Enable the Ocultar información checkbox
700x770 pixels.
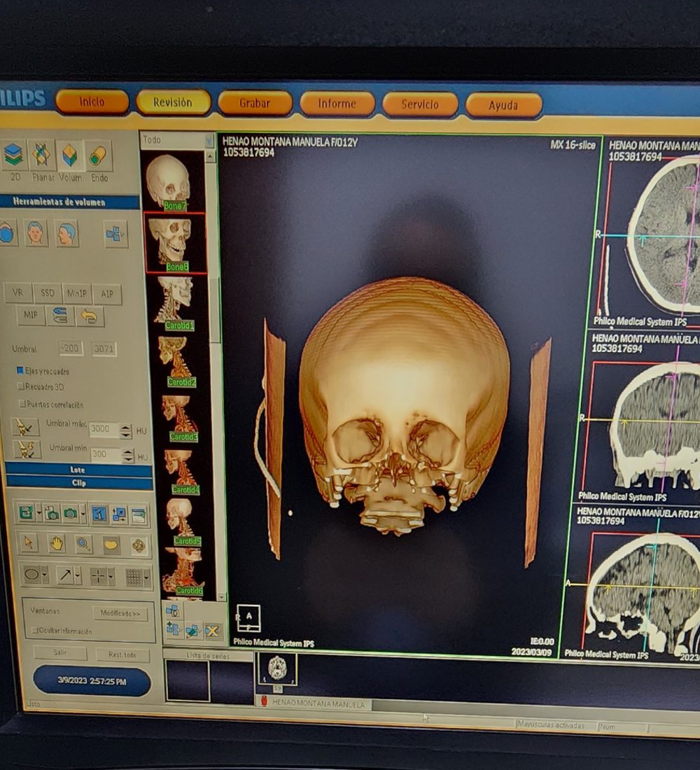(35, 630)
